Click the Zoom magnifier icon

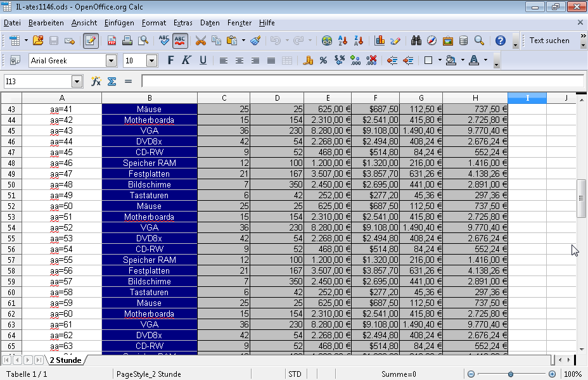479,41
